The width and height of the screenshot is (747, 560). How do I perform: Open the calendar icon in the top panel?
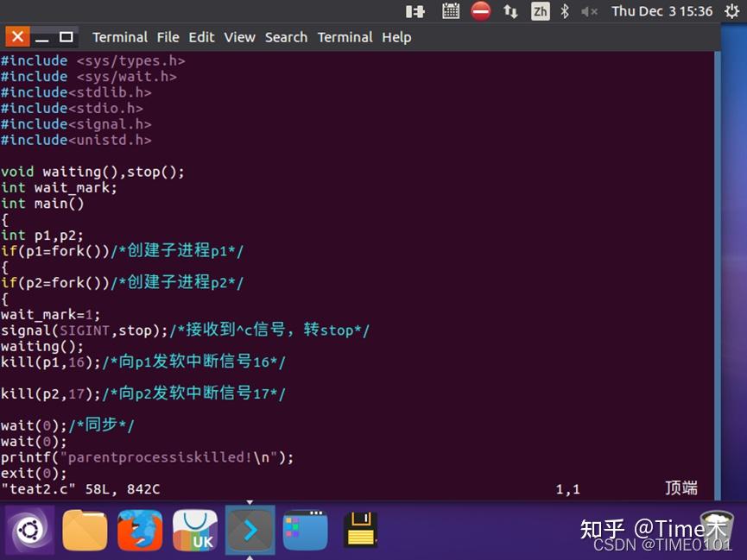coord(450,11)
